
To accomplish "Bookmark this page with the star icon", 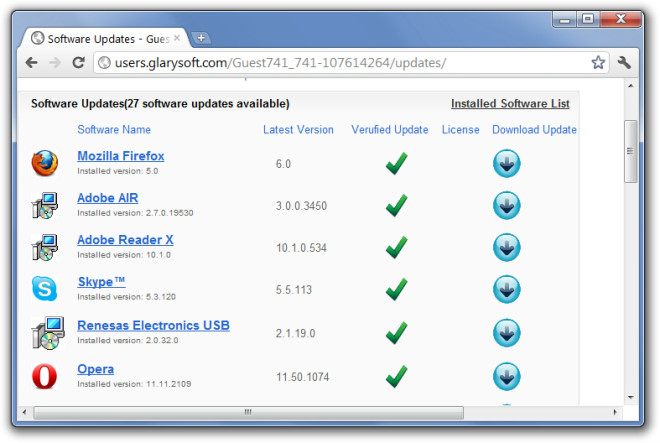I will (x=598, y=62).
